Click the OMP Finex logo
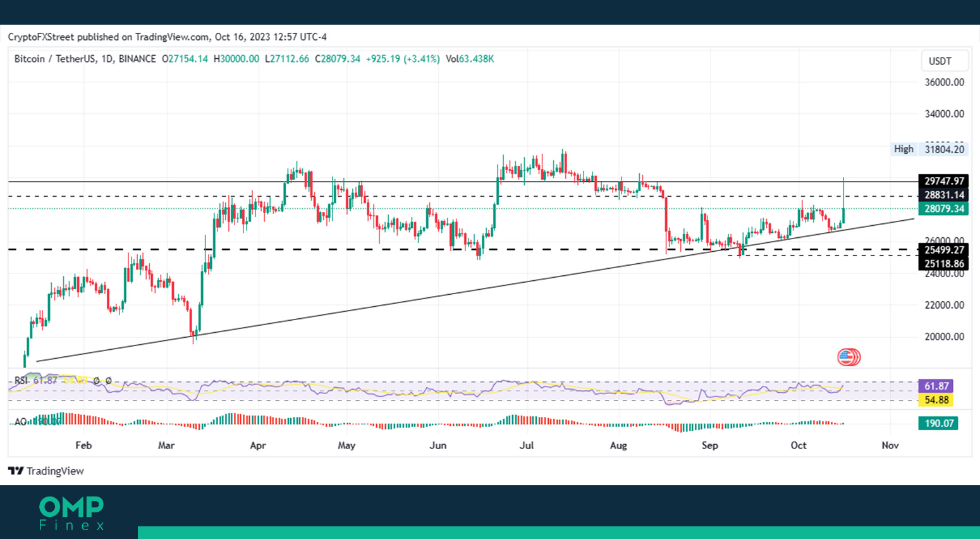This screenshot has width=980, height=539. point(71,513)
